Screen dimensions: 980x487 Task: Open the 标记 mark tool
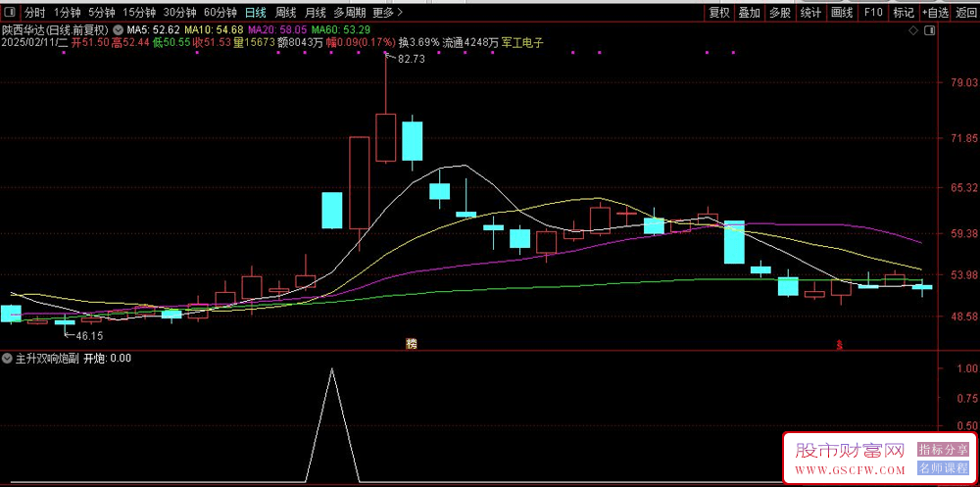tap(903, 13)
